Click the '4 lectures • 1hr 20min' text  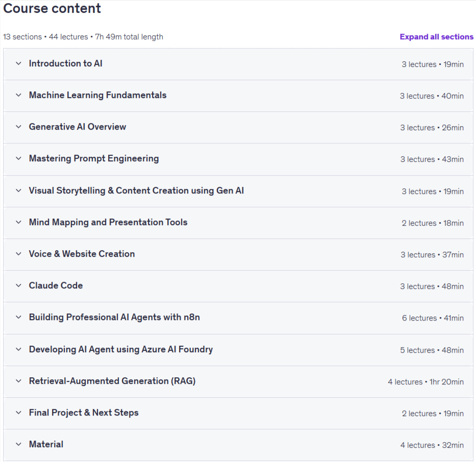point(425,382)
